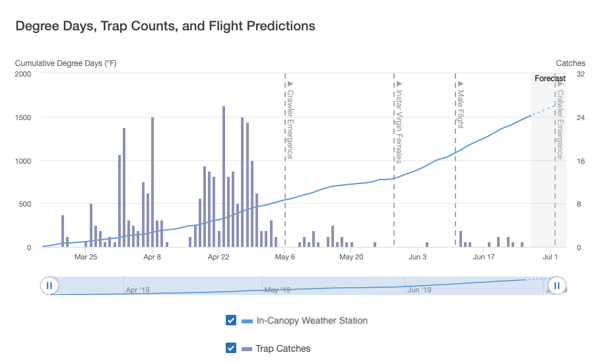
Task: Click the Instar Virgin Females marker triangle
Action: pyautogui.click(x=399, y=83)
